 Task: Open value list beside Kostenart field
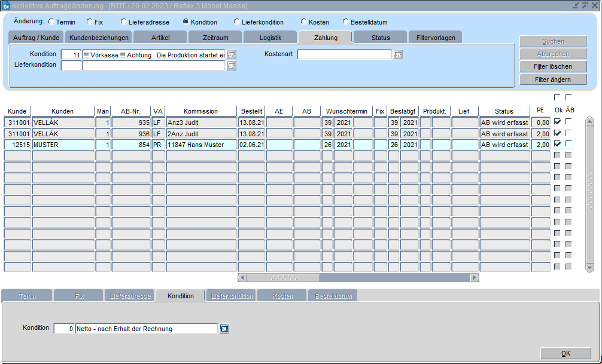coord(398,55)
